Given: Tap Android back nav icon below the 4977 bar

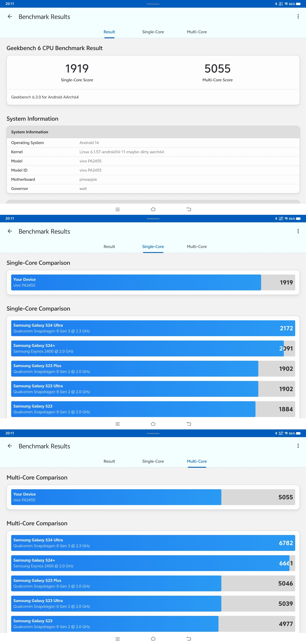Looking at the screenshot, I should click(189, 639).
